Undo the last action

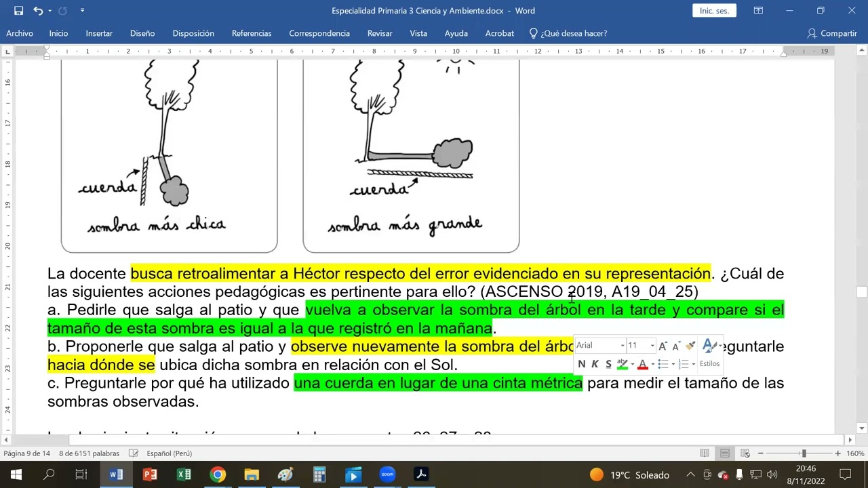pyautogui.click(x=37, y=11)
